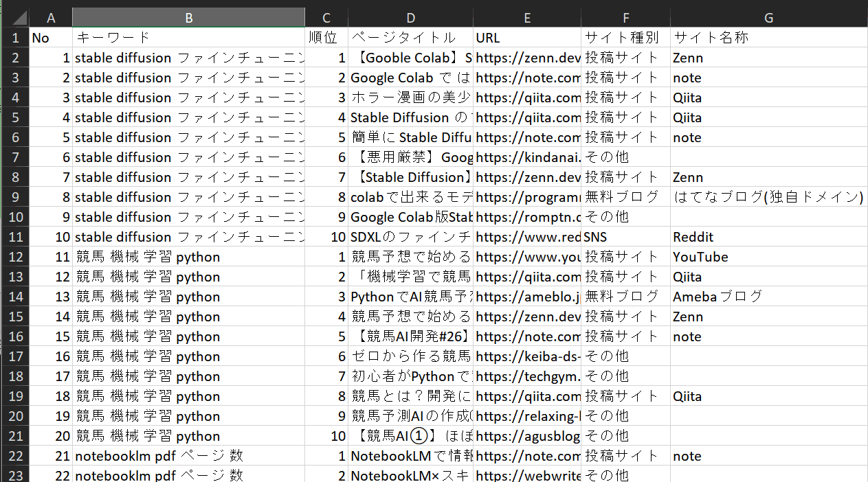Select column D header
Image resolution: width=868 pixels, height=482 pixels.
(411, 18)
